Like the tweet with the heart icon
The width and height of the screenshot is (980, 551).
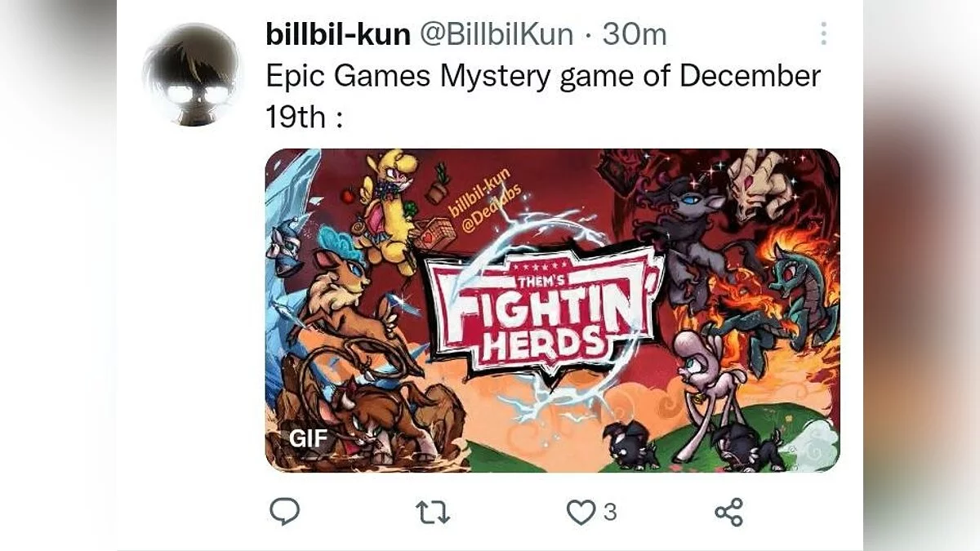pos(581,513)
